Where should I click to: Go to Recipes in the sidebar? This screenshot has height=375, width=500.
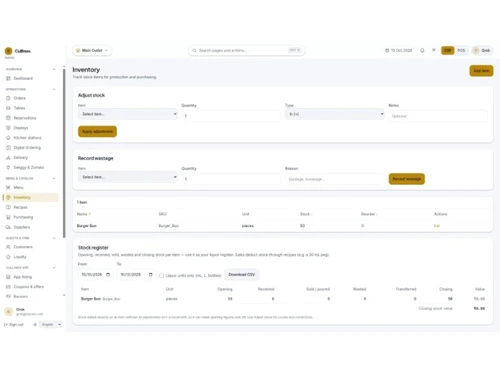[20, 207]
